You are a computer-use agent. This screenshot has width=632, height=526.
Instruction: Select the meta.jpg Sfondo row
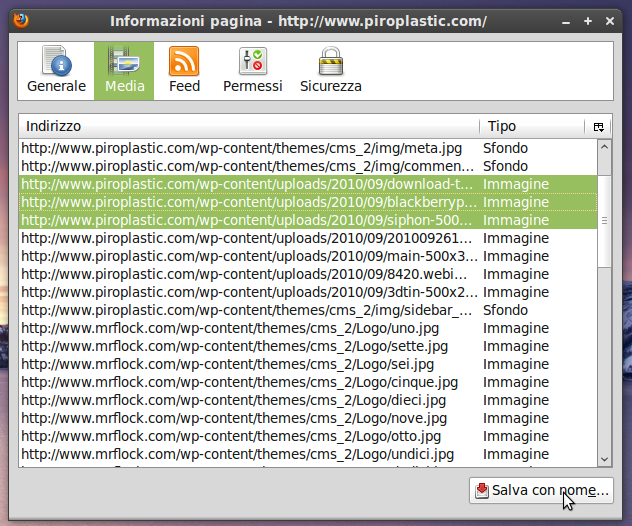[250, 148]
